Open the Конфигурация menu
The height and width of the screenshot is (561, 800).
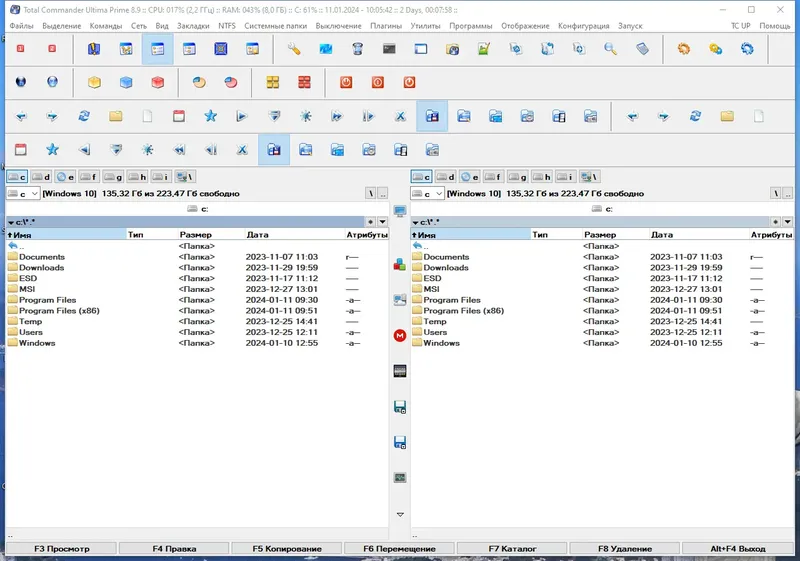tap(583, 26)
